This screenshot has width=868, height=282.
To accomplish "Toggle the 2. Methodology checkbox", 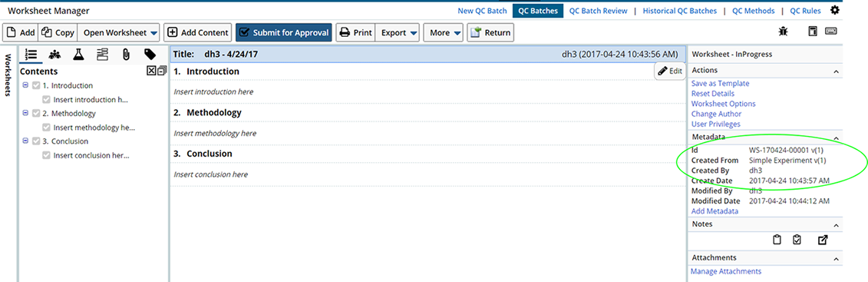I will coord(36,113).
